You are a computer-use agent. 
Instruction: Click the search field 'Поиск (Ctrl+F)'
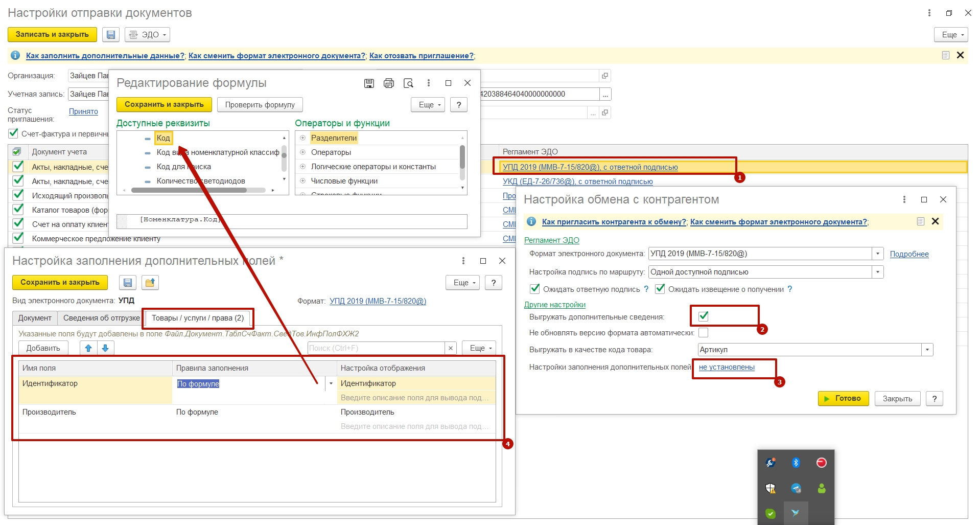point(376,348)
